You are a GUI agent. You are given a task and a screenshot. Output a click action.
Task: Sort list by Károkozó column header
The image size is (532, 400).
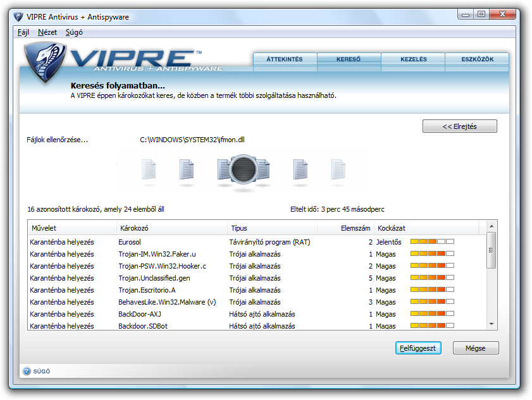tap(172, 228)
